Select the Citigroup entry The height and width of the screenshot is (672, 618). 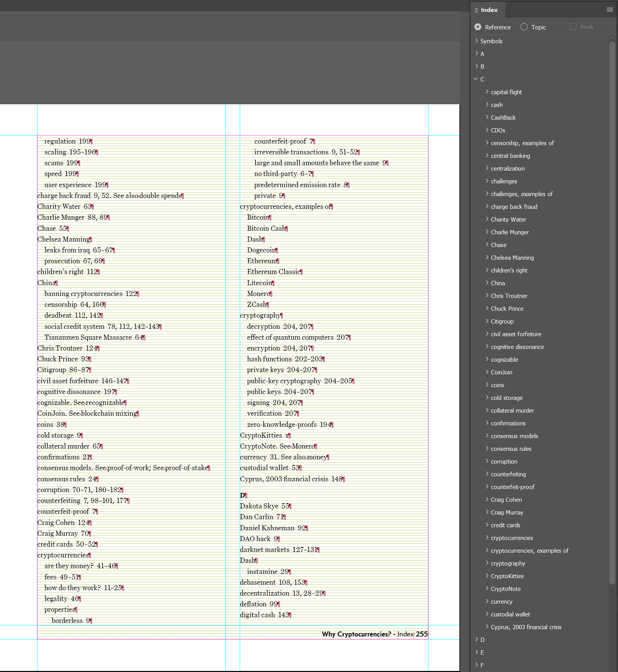(502, 322)
